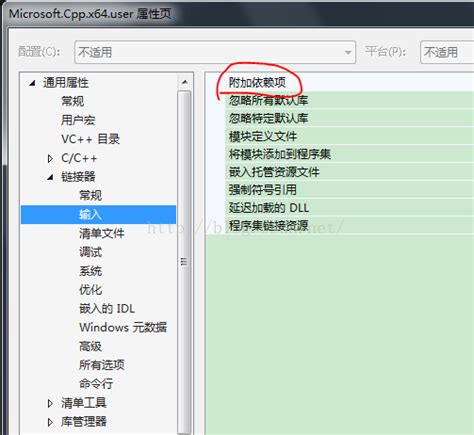The image size is (474, 435).
Task: Select 清单文件 in the tree
Action: (102, 233)
